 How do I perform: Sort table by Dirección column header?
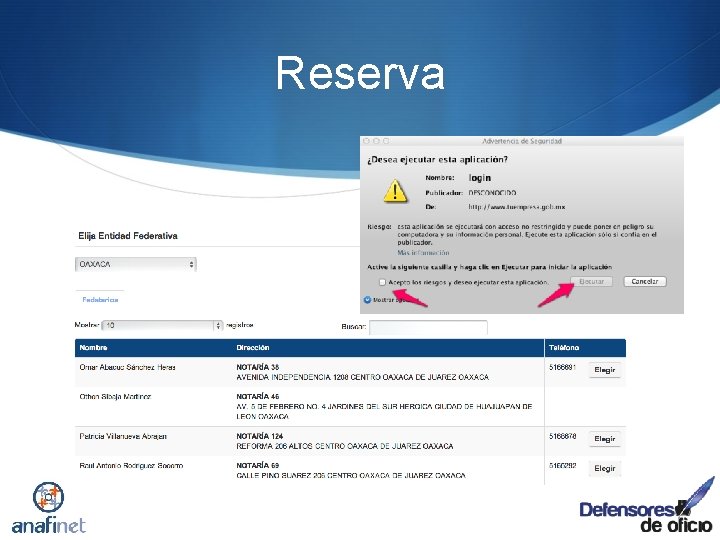(x=253, y=348)
